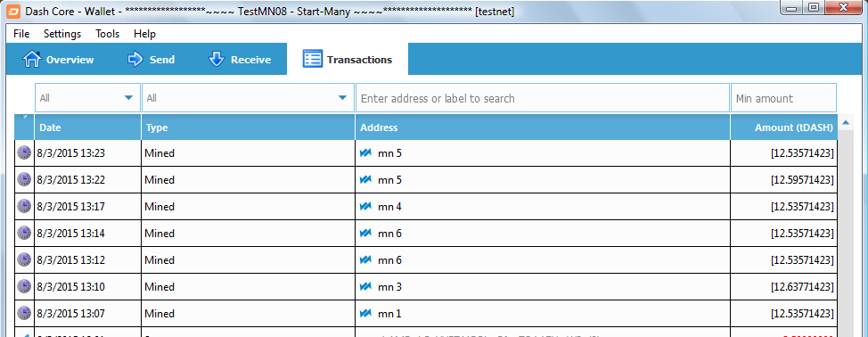Viewport: 868px width, 337px height.
Task: Click the clock status icon for 13:22 transaction
Action: point(24,179)
